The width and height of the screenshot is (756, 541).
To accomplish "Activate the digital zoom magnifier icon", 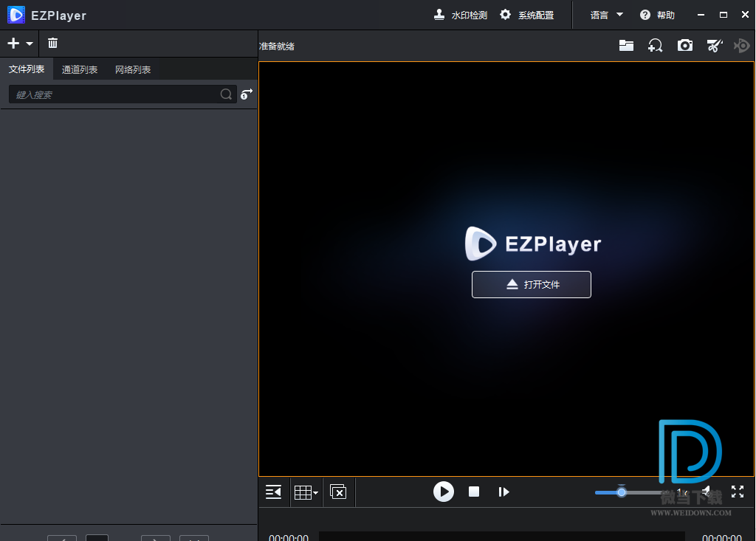I will [x=656, y=46].
